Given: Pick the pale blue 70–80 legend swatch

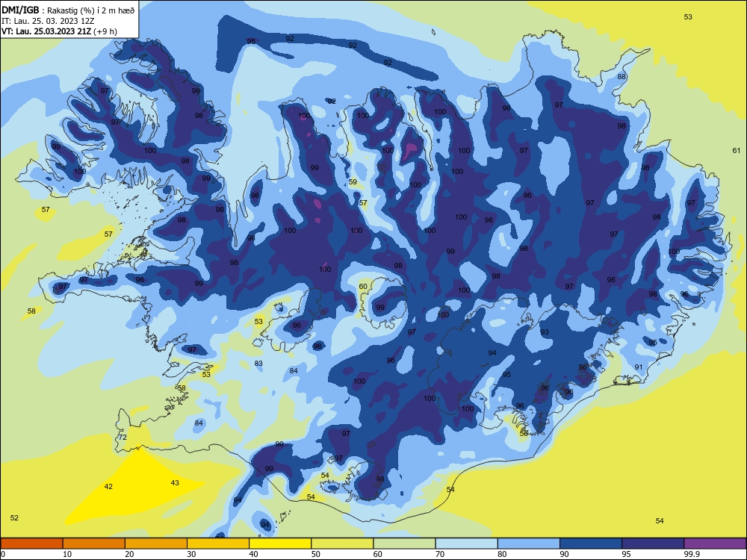Looking at the screenshot, I should click(467, 544).
